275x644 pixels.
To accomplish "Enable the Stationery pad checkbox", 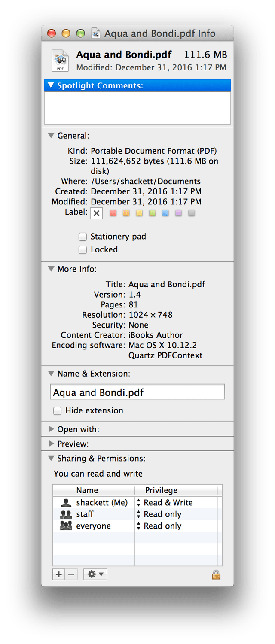I will click(x=83, y=237).
